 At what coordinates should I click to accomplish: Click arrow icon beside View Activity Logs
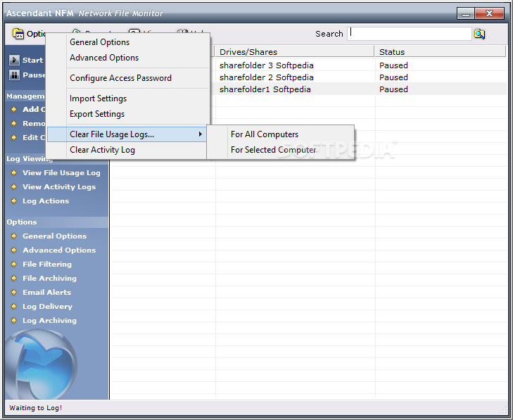pos(14,186)
